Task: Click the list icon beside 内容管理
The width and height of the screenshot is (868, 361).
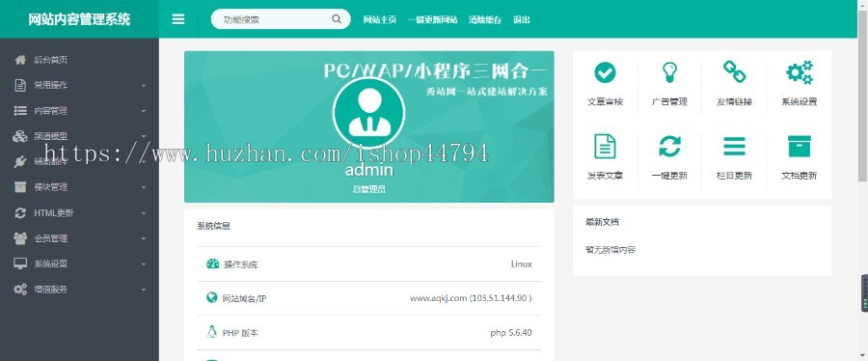Action: [x=20, y=111]
